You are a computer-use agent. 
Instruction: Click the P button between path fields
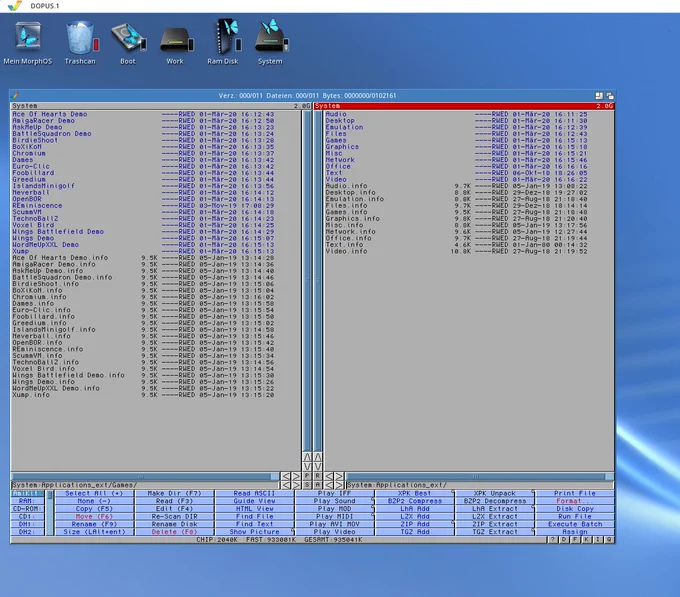307,476
